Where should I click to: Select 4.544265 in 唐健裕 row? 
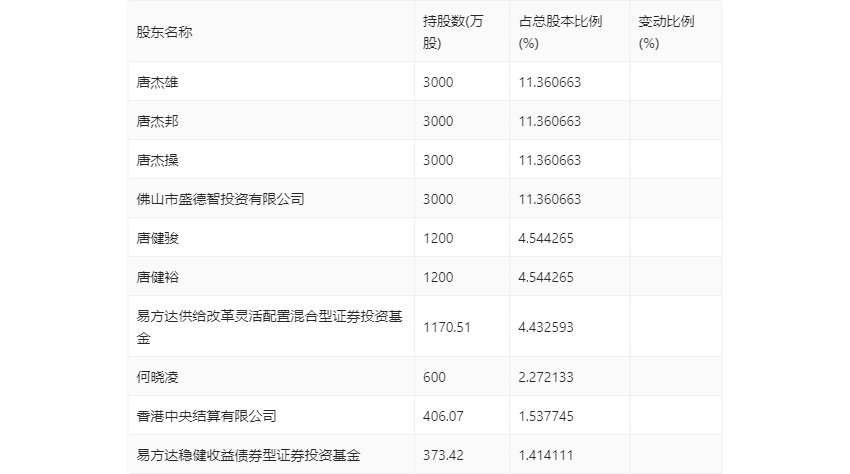(x=546, y=277)
